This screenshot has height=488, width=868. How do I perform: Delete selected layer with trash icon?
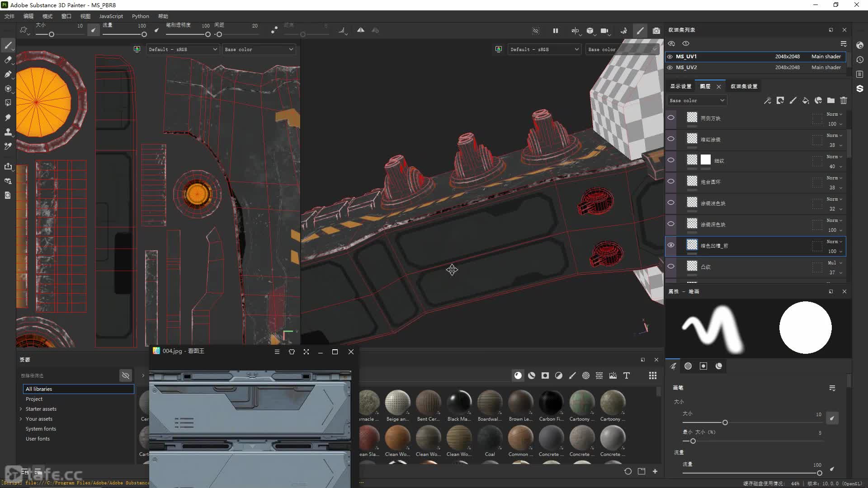click(x=844, y=101)
